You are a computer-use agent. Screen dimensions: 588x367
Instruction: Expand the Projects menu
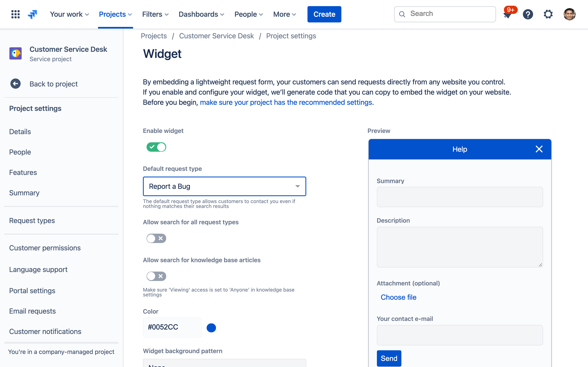tap(115, 14)
